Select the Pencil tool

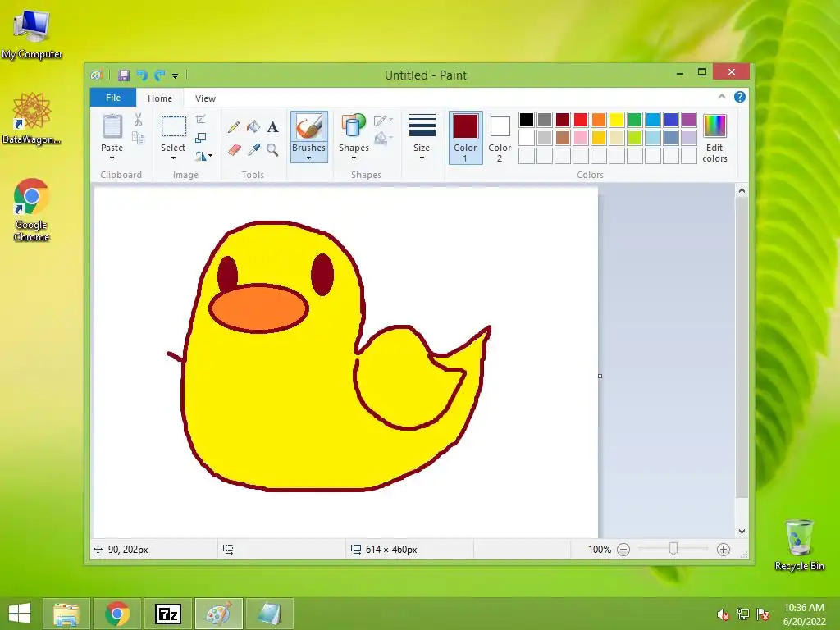click(233, 126)
